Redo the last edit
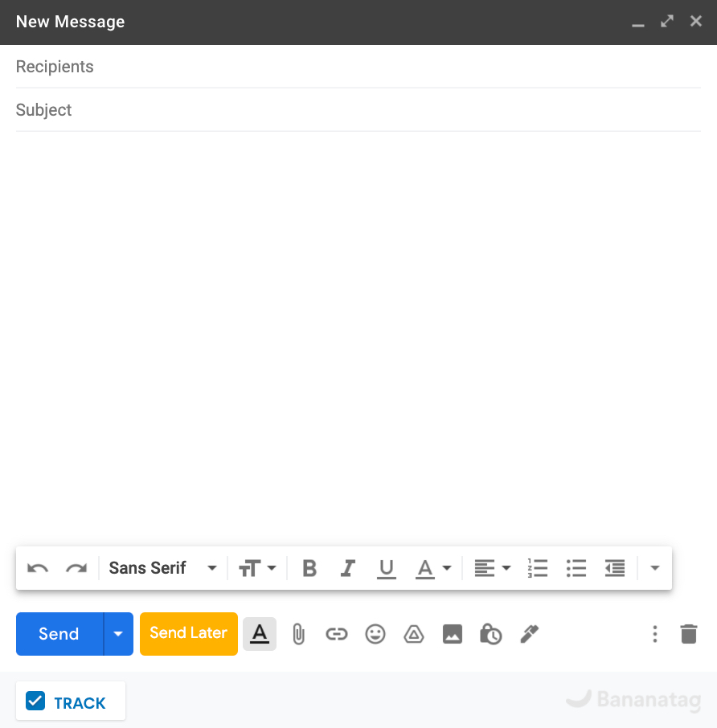Image resolution: width=717 pixels, height=728 pixels. point(76,568)
